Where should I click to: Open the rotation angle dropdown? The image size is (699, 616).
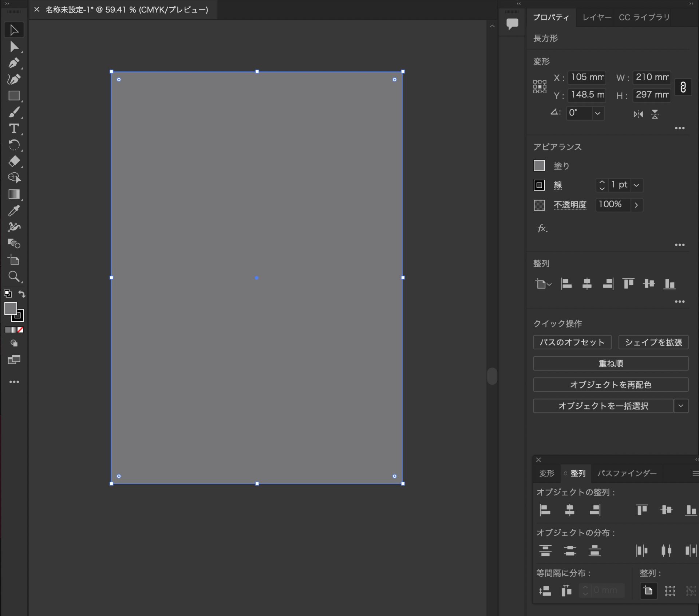(598, 113)
